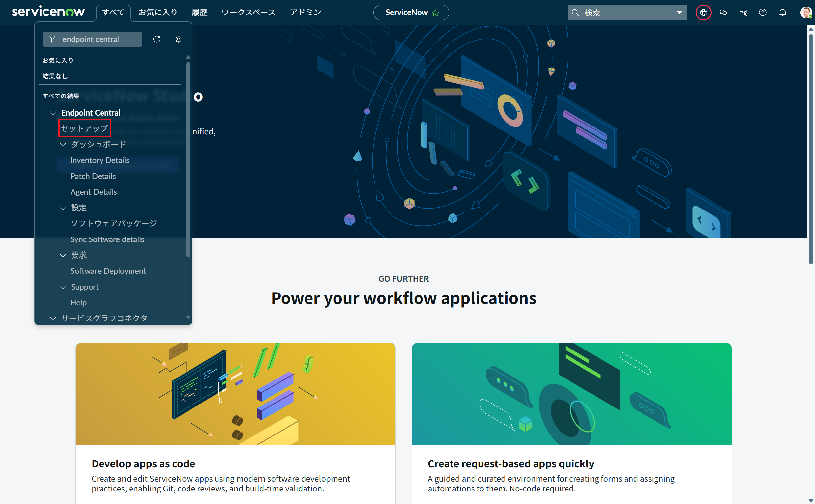Click the refresh icon beside navigator filter
This screenshot has height=504, width=815.
[x=157, y=39]
